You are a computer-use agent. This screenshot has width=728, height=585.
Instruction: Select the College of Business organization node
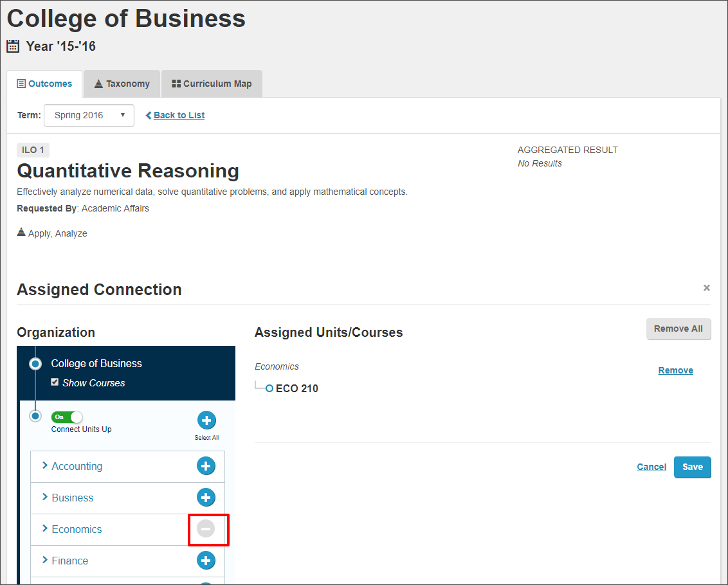(x=35, y=364)
